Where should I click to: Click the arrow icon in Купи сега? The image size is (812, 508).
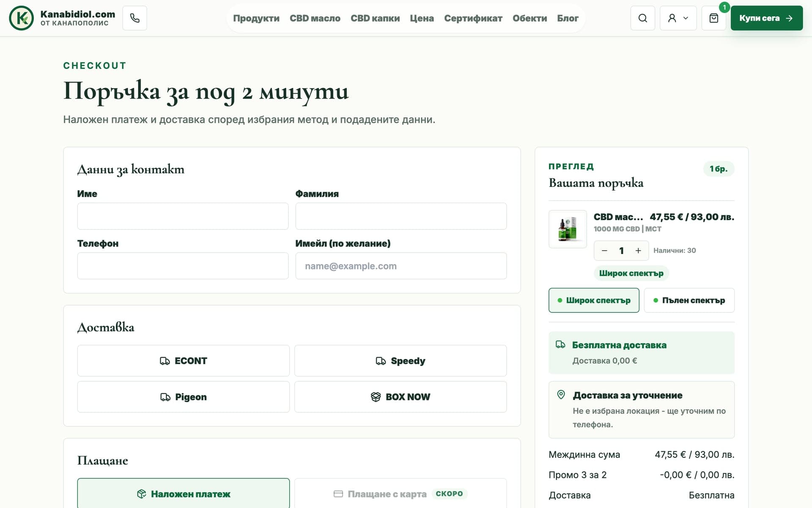click(x=789, y=18)
